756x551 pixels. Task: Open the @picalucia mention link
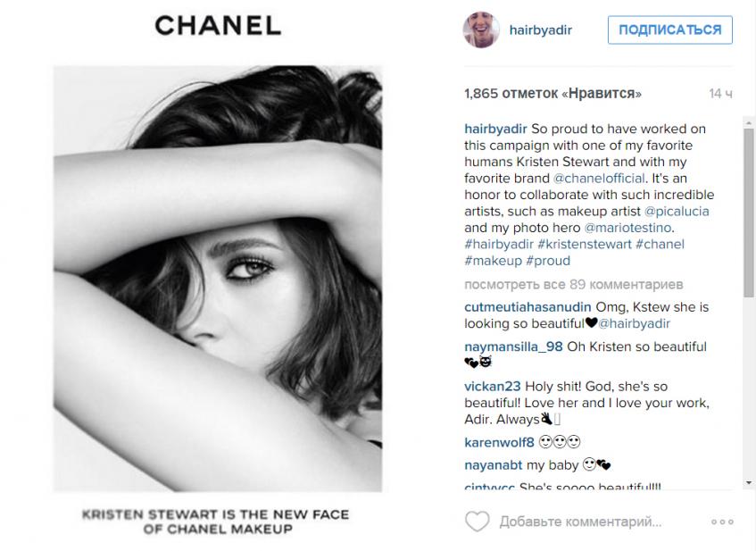pos(677,212)
